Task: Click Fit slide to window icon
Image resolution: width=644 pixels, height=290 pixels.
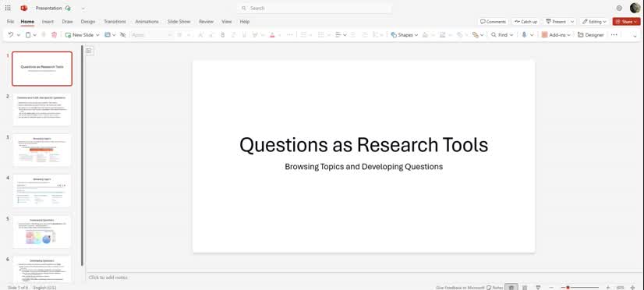Action: [633, 288]
